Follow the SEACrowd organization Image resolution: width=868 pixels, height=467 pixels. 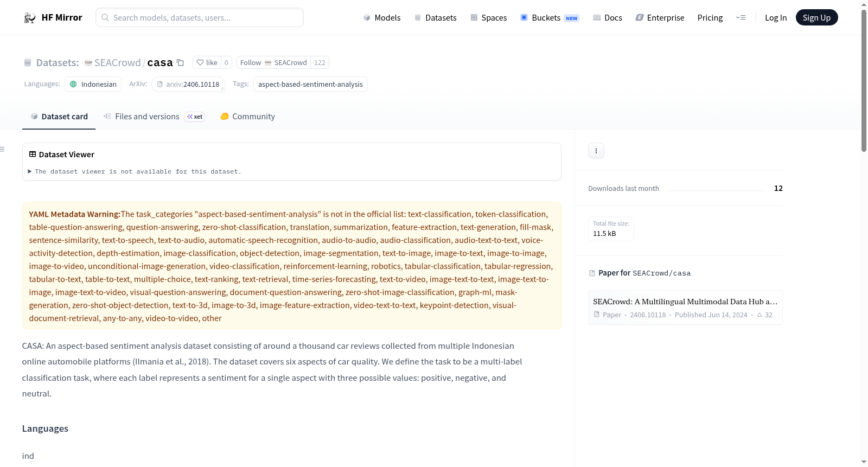click(x=273, y=62)
